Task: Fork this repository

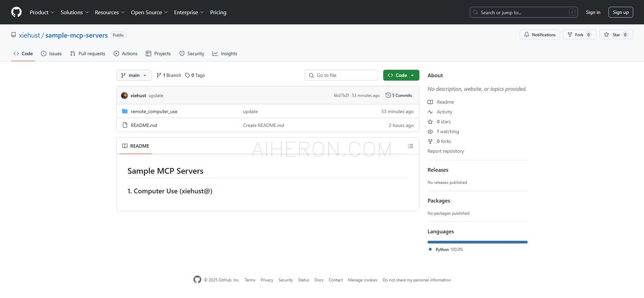Action: 579,35
